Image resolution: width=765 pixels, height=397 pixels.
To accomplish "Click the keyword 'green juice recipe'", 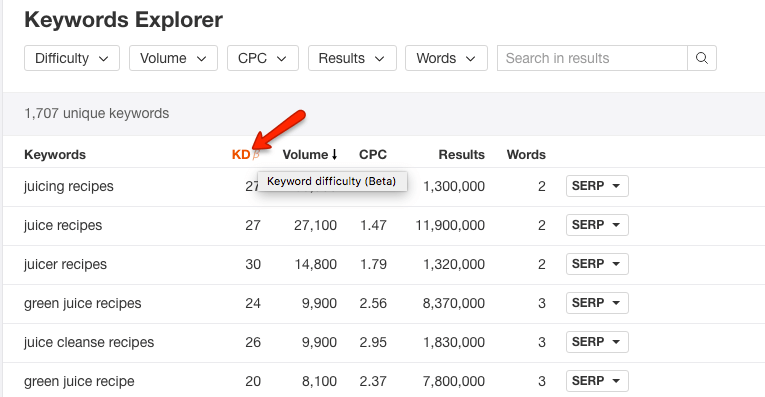I will 79,382.
